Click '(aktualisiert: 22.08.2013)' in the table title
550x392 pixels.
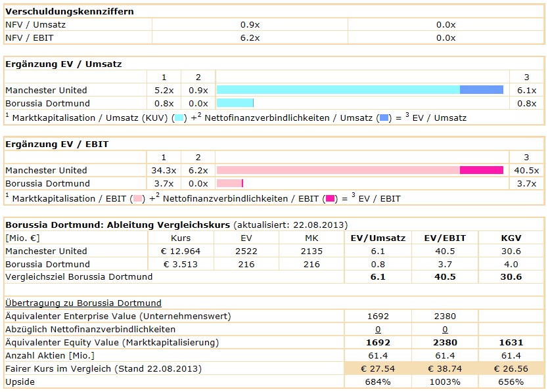click(x=290, y=225)
